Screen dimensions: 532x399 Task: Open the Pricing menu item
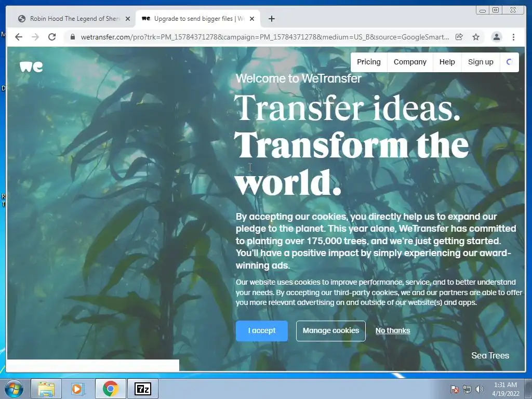[369, 62]
